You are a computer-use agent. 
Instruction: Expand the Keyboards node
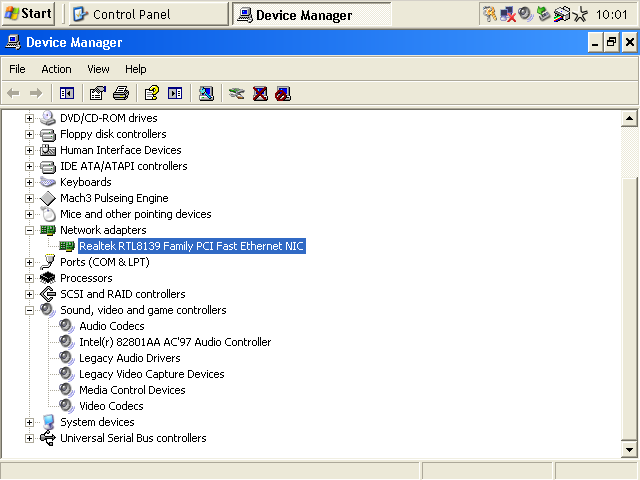[29, 182]
